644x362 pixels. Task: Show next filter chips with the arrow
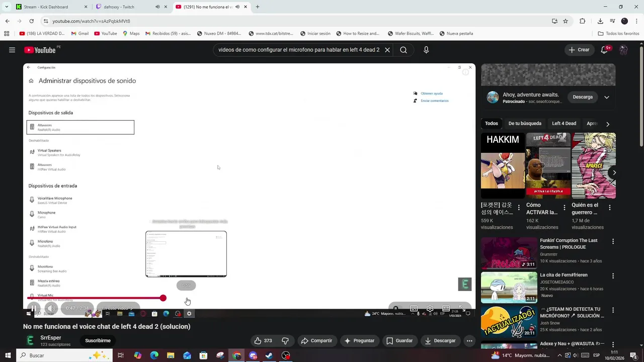(608, 124)
